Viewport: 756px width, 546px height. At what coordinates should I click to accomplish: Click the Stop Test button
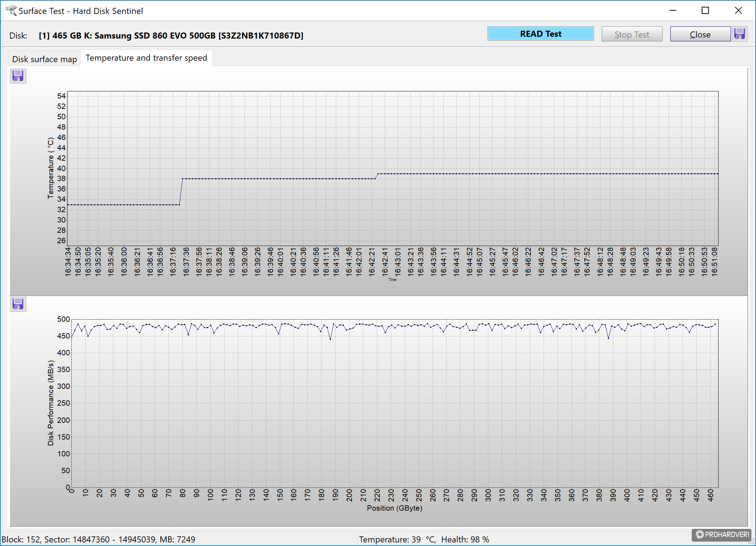pos(632,34)
